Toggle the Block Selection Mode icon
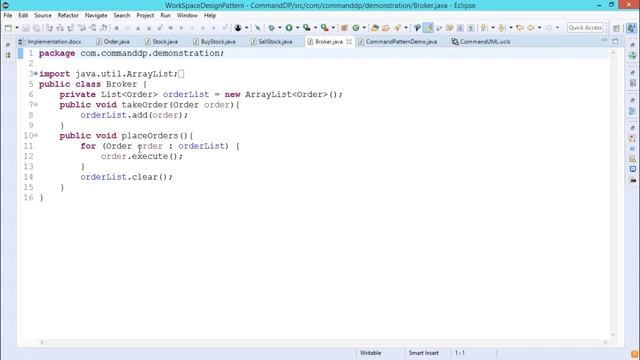Viewport: 640px width, 360px height. coord(460,28)
